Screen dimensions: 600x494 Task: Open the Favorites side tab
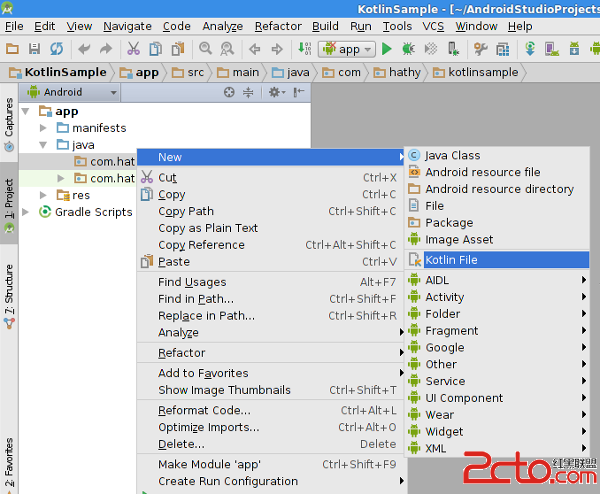point(9,463)
